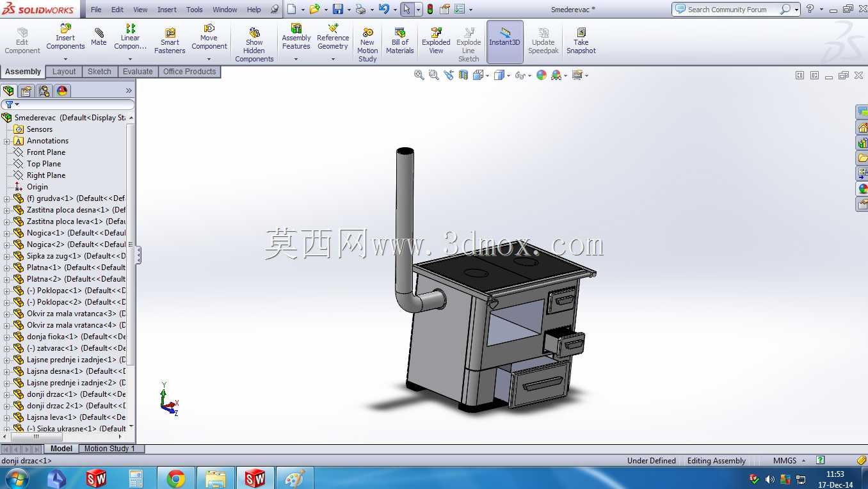Click the Save icon in the top toolbar
Image resolution: width=868 pixels, height=489 pixels.
[x=337, y=9]
